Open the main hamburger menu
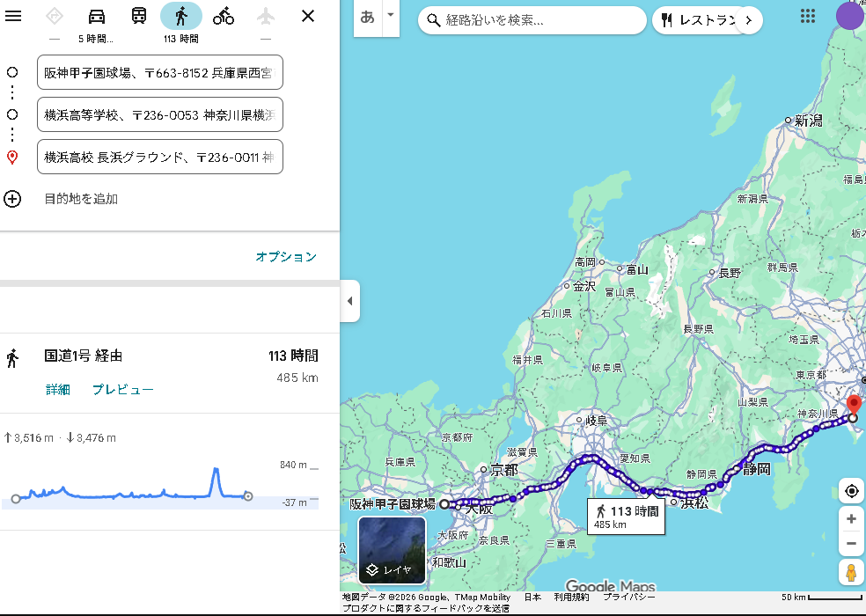The image size is (866, 616). tap(13, 16)
